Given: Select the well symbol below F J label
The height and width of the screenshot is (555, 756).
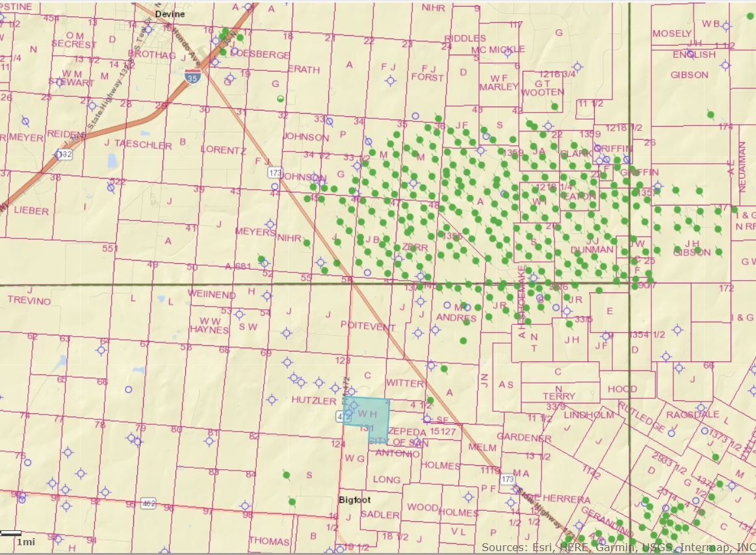Looking at the screenshot, I should (x=391, y=81).
